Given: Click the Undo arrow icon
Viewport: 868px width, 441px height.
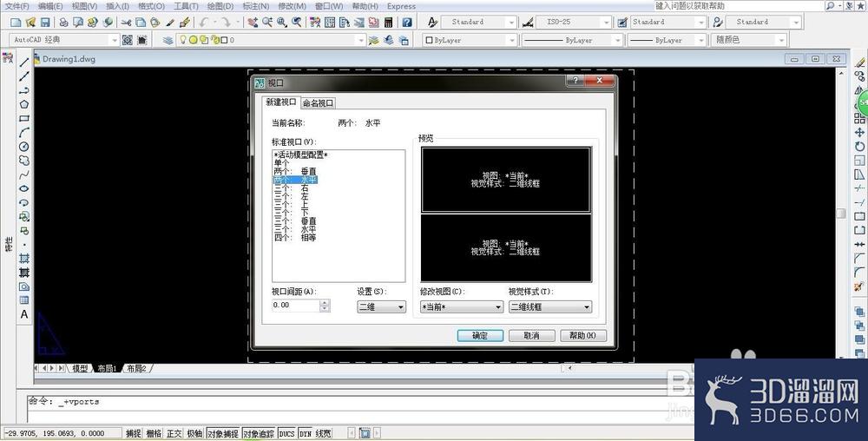Looking at the screenshot, I should tap(204, 22).
